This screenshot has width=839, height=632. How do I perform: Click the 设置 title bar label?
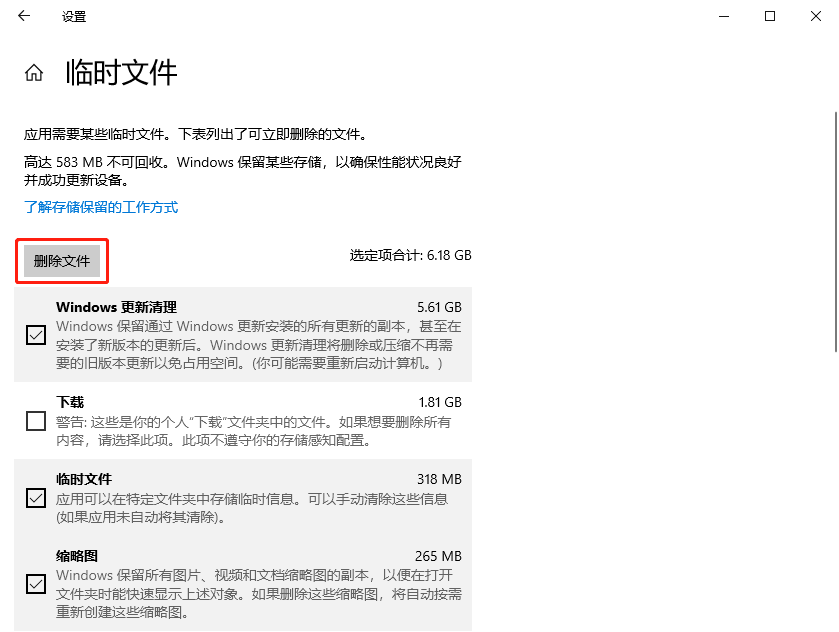tap(73, 16)
